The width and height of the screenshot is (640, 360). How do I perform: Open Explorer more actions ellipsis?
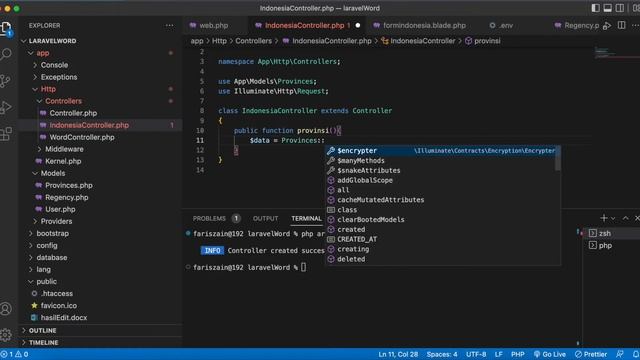[x=169, y=25]
